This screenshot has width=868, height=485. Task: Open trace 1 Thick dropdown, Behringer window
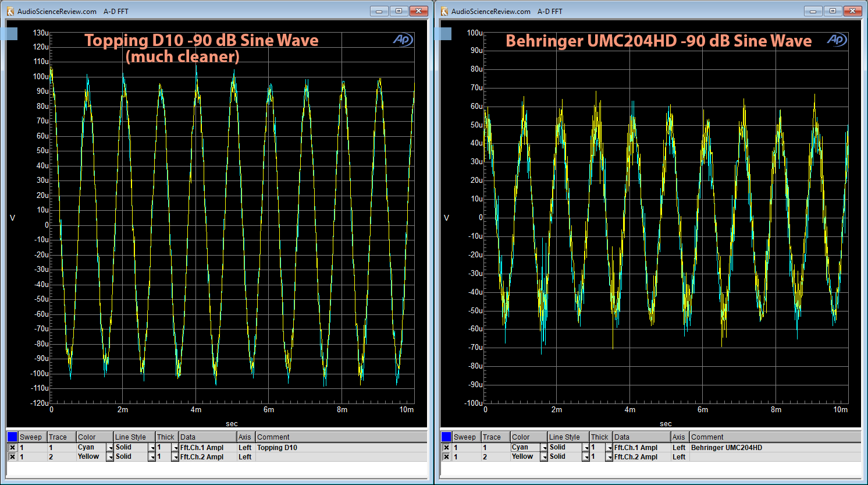609,448
